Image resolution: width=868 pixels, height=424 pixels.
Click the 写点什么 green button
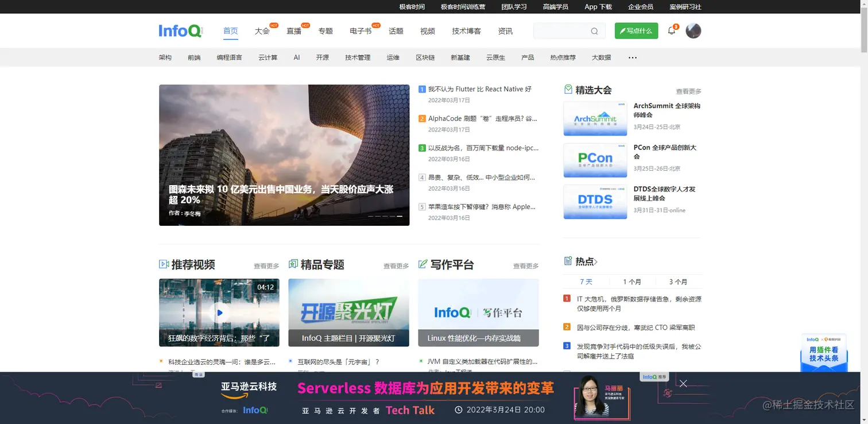636,31
